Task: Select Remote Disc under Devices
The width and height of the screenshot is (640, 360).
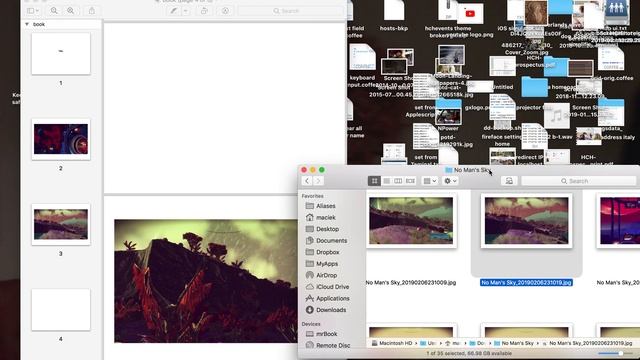Action: (333, 345)
